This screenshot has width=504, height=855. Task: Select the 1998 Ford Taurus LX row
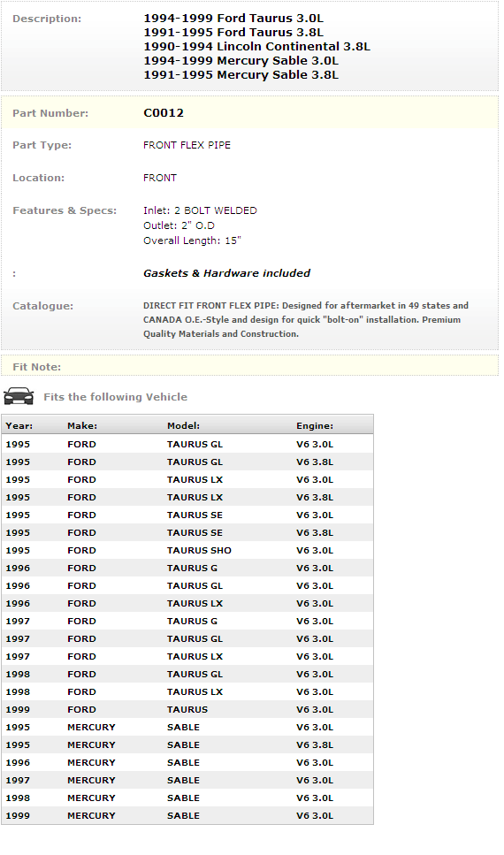(x=187, y=691)
